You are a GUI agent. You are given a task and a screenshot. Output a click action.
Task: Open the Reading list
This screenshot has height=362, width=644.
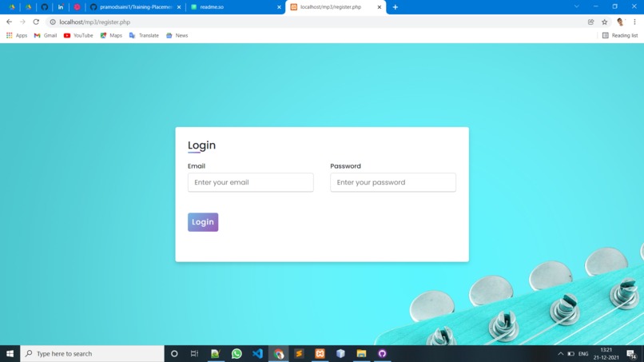point(620,36)
